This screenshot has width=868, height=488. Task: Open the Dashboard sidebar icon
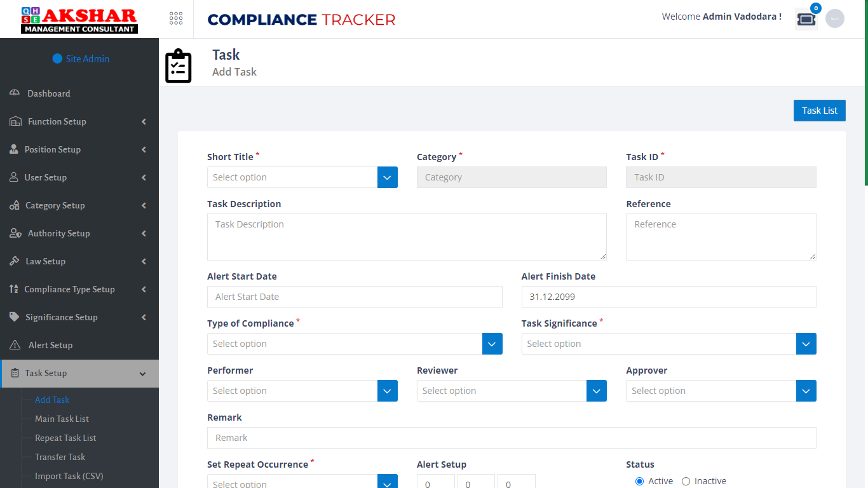(14, 93)
